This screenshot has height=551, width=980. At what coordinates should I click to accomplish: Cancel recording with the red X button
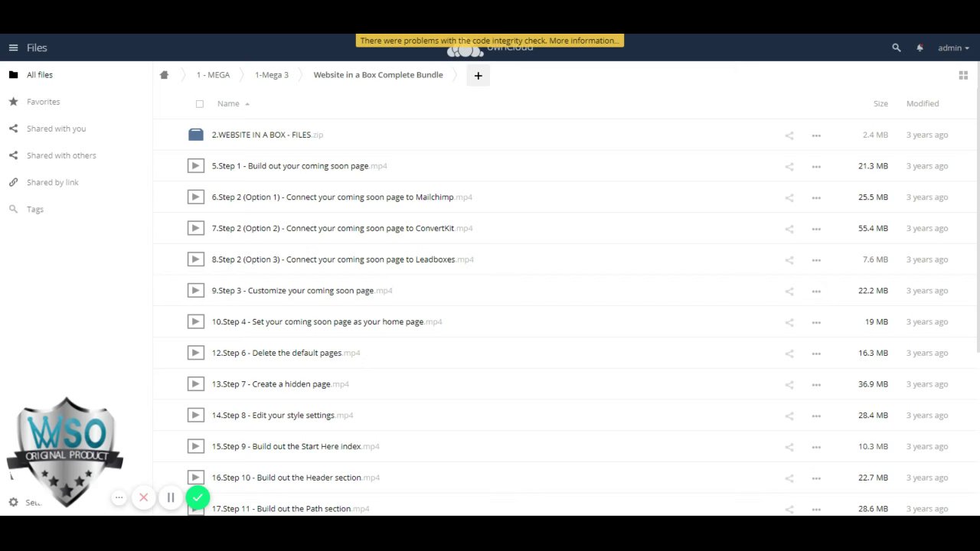[143, 498]
